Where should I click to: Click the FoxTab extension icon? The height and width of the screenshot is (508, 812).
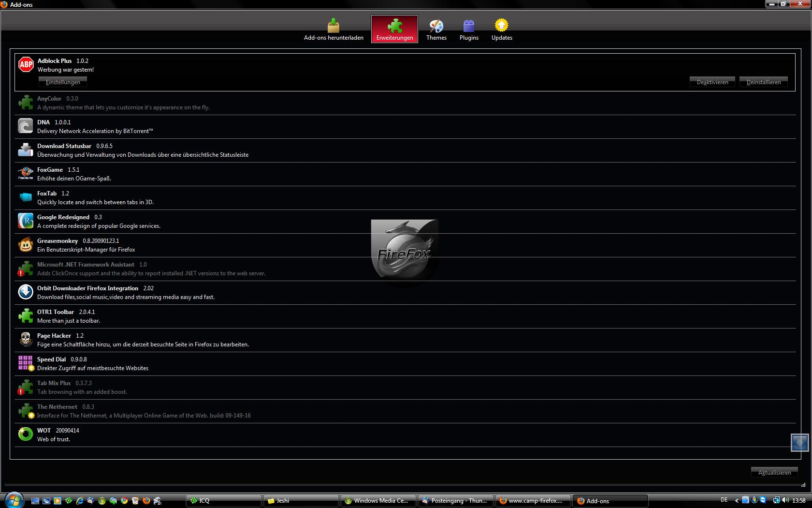click(x=26, y=197)
